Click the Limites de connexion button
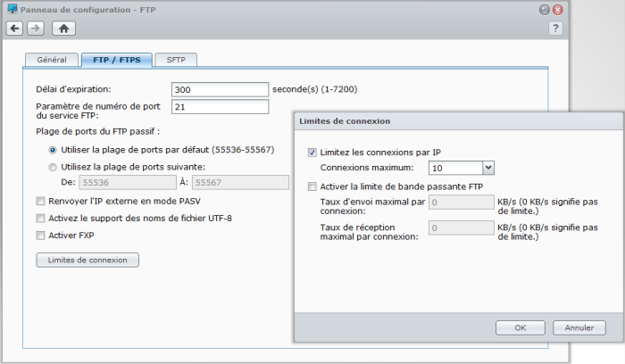625x364 pixels. [x=87, y=261]
